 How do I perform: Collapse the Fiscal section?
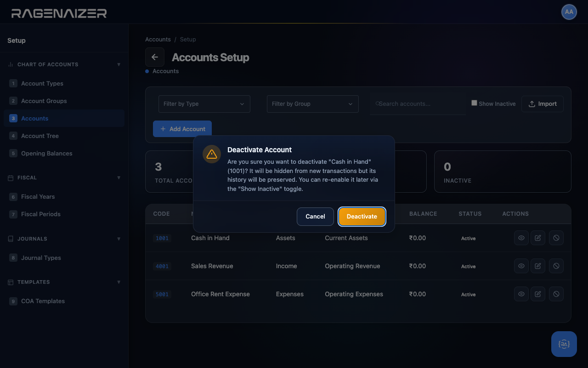(64, 178)
